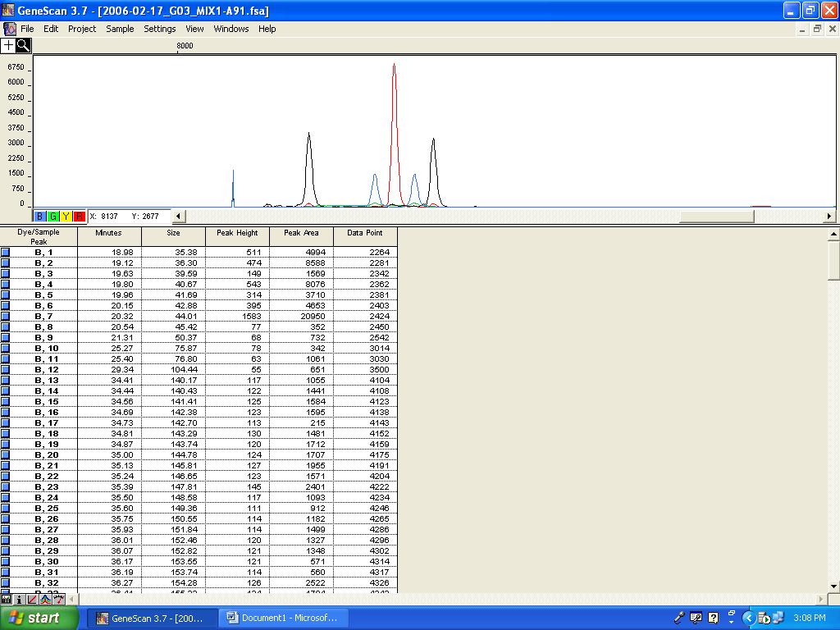Image resolution: width=840 pixels, height=630 pixels.
Task: Open the File menu
Action: tap(27, 29)
